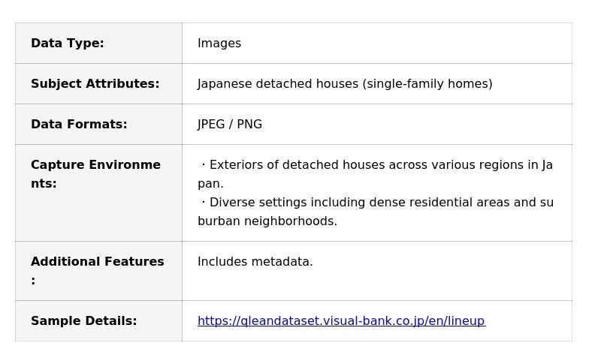The height and width of the screenshot is (364, 601).
Task: Click the "Additional Features" row label
Action: pyautogui.click(x=97, y=262)
